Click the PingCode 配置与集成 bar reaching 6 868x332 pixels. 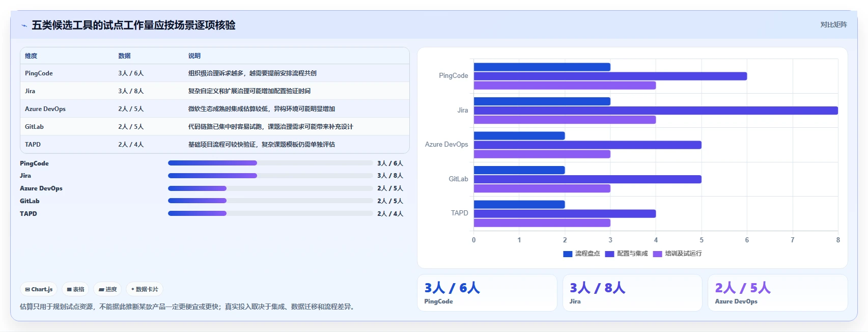(610, 76)
